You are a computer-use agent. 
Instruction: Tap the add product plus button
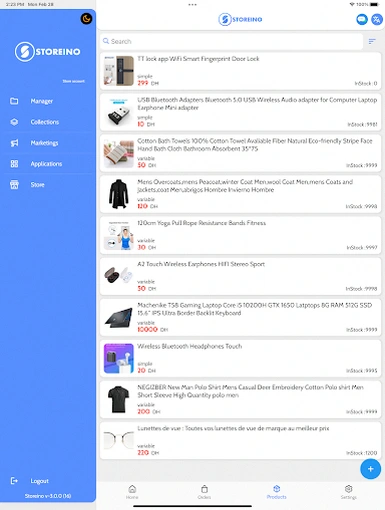tap(370, 469)
